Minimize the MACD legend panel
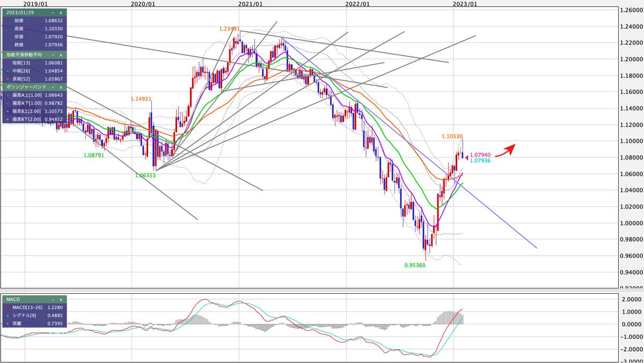Screen dimensions: 644x363 53,299
